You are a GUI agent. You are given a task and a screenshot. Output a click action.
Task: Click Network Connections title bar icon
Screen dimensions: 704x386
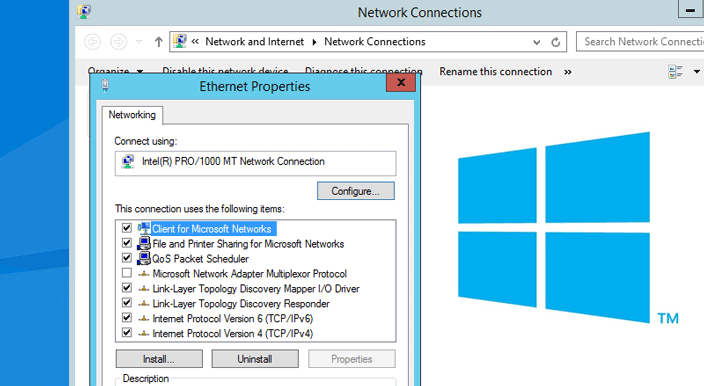click(x=84, y=11)
